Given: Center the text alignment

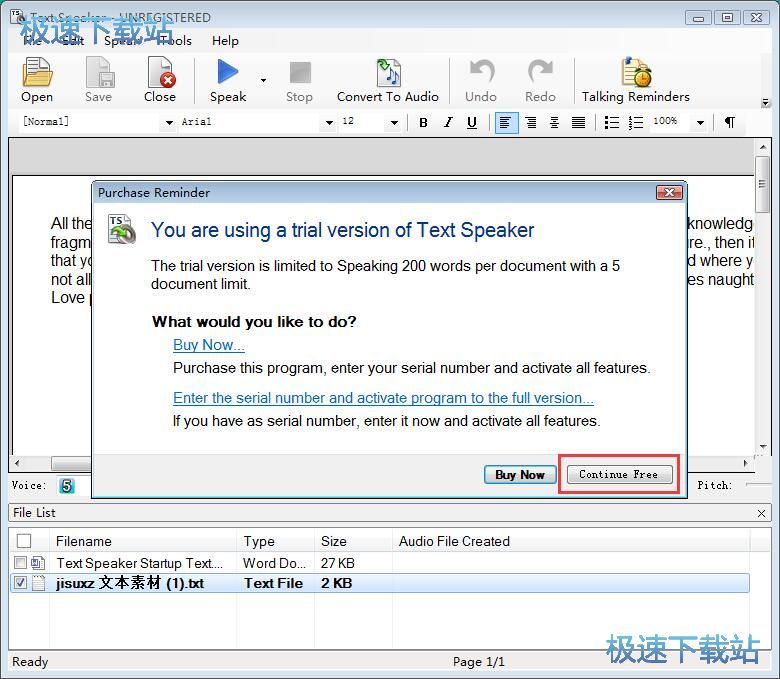Looking at the screenshot, I should pos(555,122).
